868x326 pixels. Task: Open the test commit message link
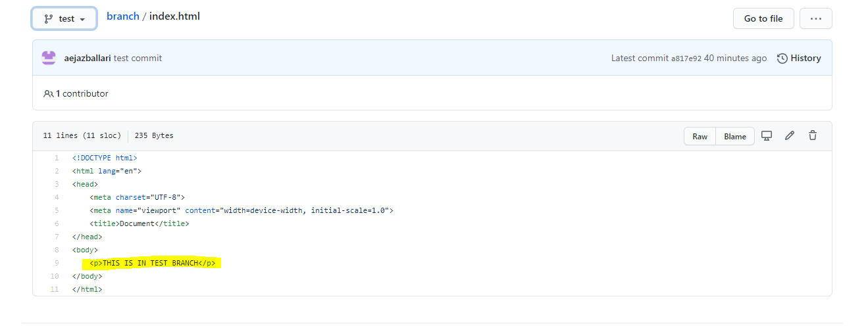click(138, 58)
